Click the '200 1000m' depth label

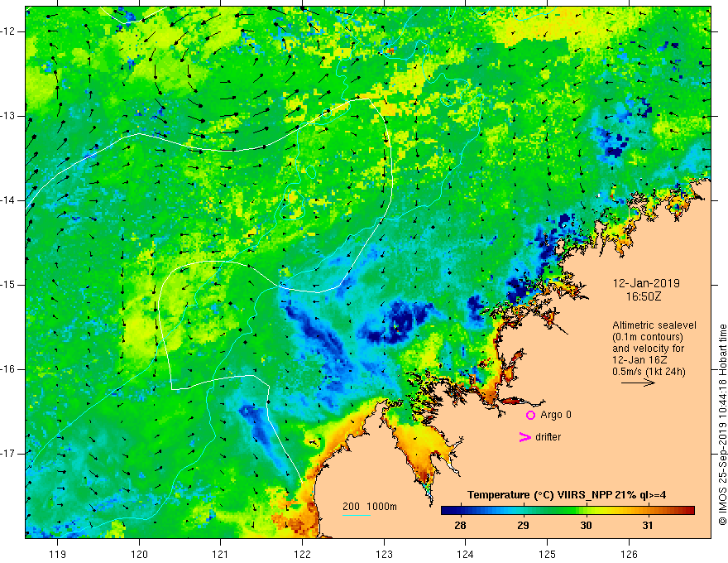370,507
